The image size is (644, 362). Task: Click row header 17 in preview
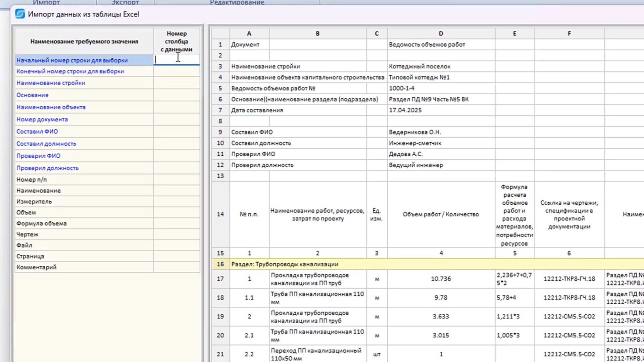point(220,279)
